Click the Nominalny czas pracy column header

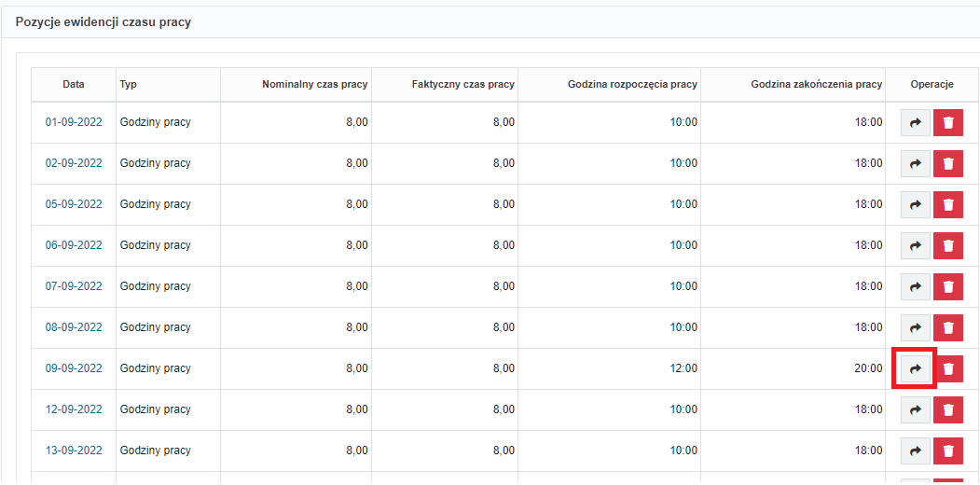315,84
